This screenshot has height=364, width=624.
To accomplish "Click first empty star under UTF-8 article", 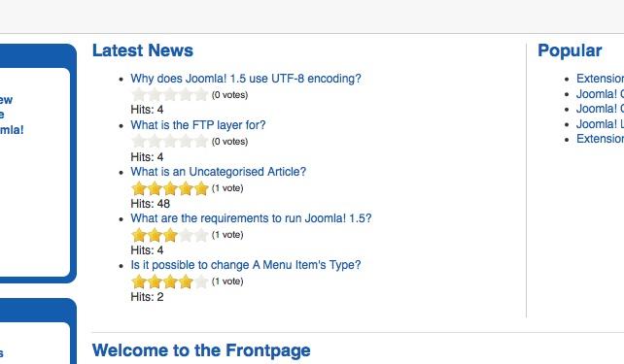I will (139, 94).
